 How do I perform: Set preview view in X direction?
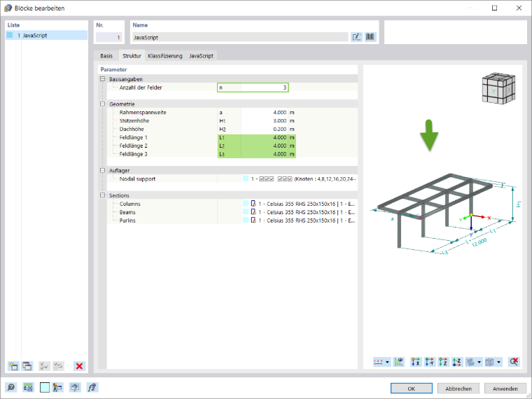[416, 362]
